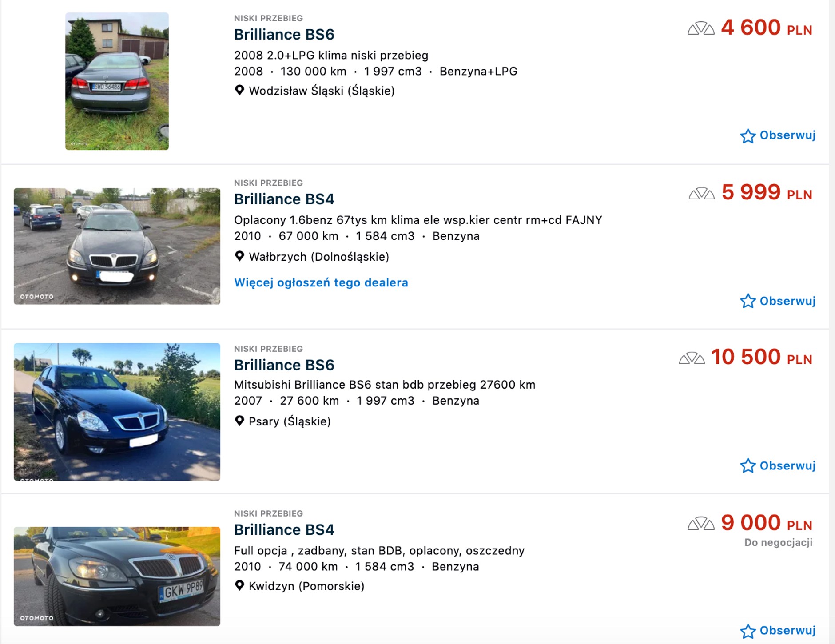The image size is (835, 644).
Task: View the BS4 parking lot photo thumbnail
Action: [117, 246]
